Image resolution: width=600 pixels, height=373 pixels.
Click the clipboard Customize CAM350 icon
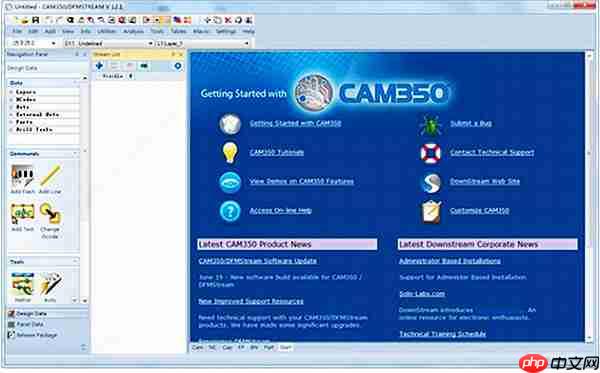click(x=431, y=212)
